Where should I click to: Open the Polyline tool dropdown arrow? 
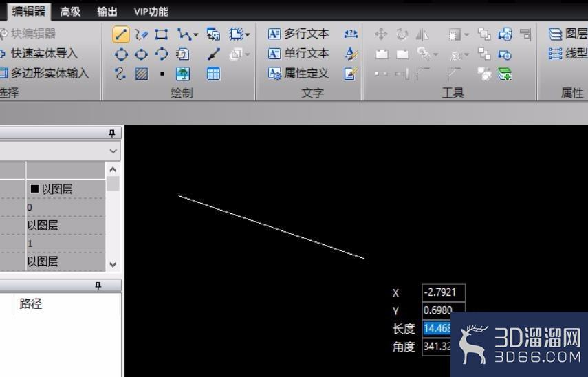tap(195, 35)
